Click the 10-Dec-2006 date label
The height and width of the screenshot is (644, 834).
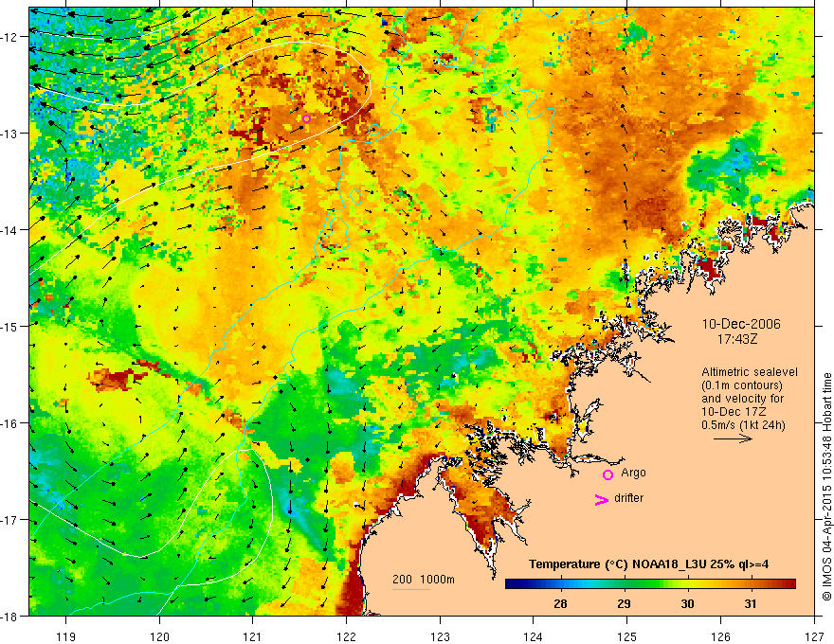pyautogui.click(x=741, y=324)
